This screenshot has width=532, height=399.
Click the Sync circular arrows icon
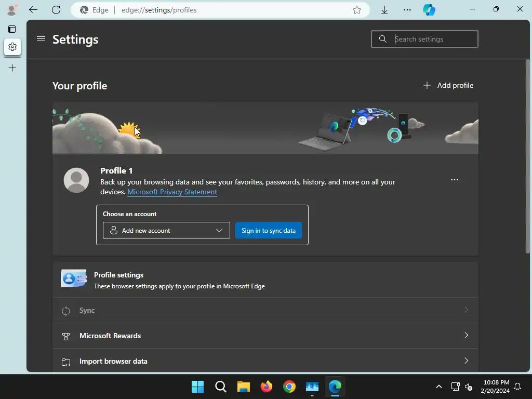66,311
